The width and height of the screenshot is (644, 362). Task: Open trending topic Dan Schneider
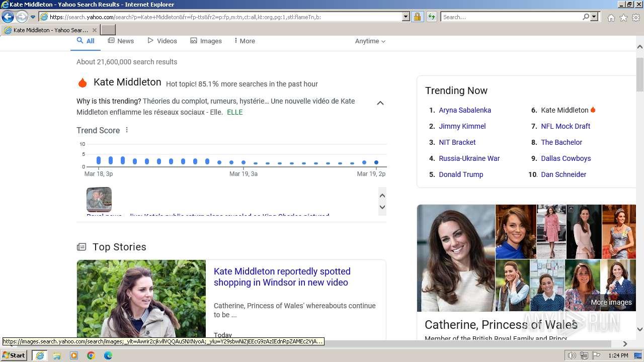(x=563, y=174)
